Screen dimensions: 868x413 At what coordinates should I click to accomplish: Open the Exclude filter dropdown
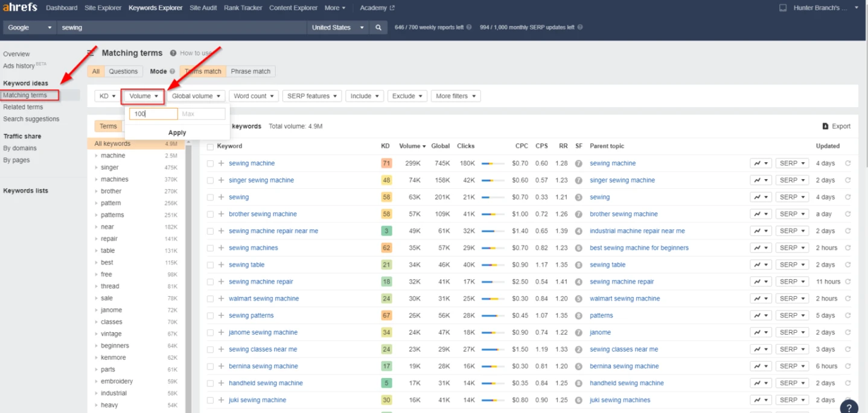click(407, 96)
